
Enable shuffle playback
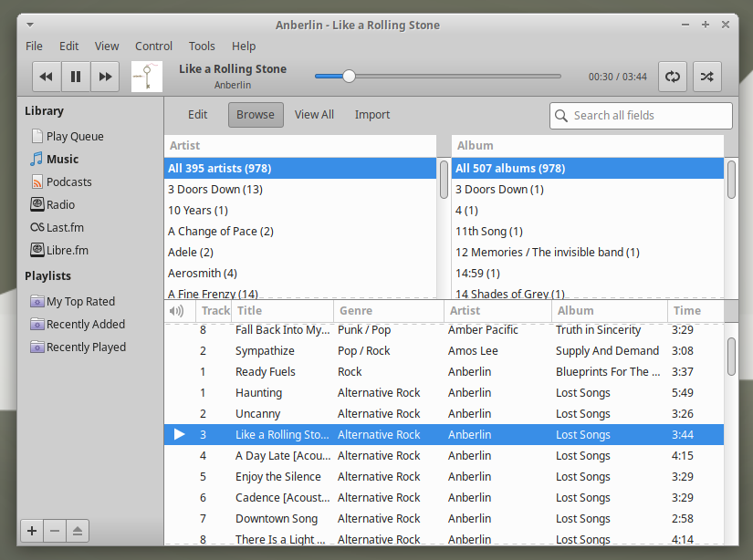point(706,77)
